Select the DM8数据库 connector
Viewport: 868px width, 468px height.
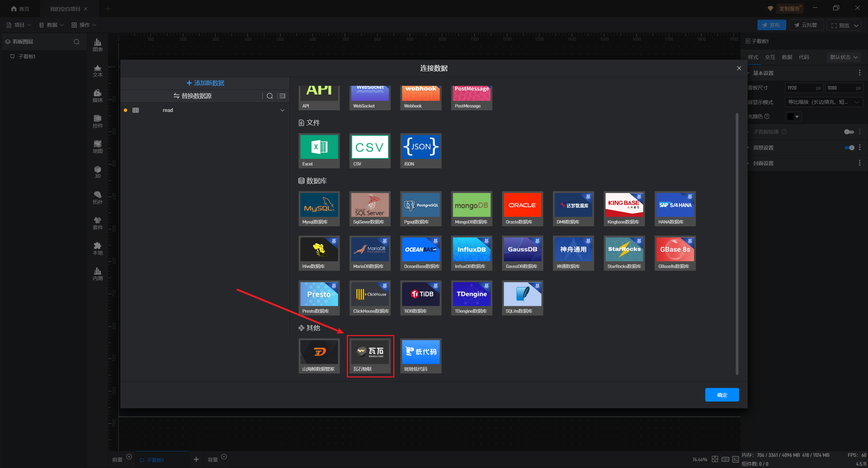pyautogui.click(x=573, y=209)
